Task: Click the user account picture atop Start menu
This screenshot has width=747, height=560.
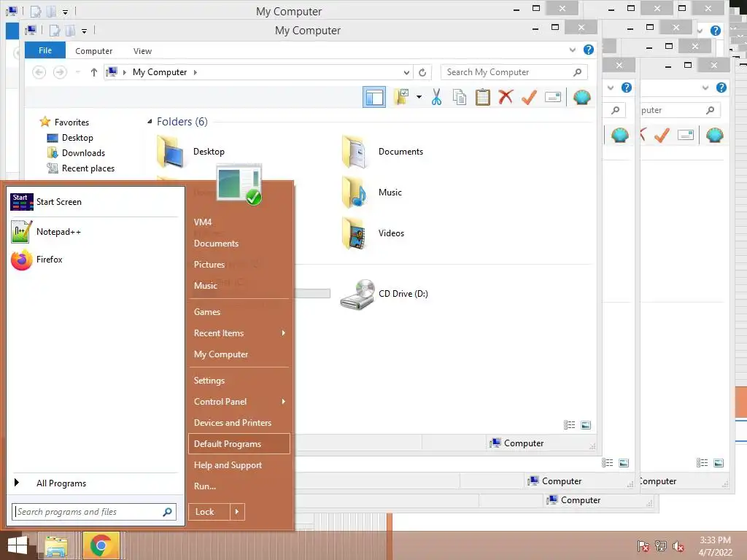Action: 239,183
